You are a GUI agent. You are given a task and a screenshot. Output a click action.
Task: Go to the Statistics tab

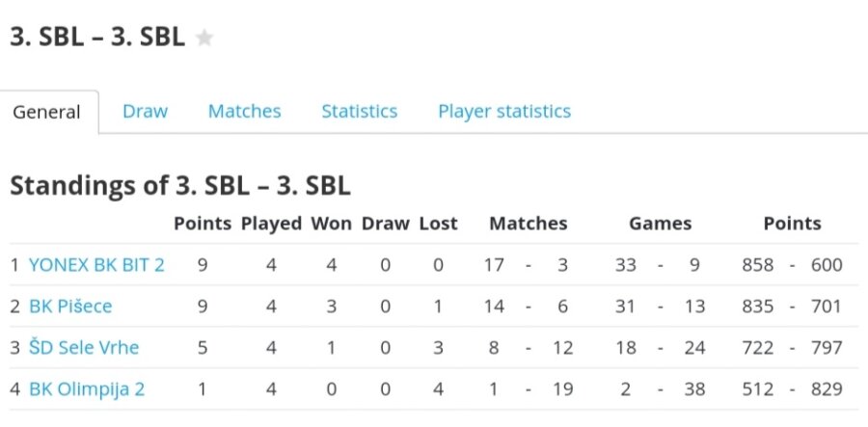pyautogui.click(x=359, y=111)
